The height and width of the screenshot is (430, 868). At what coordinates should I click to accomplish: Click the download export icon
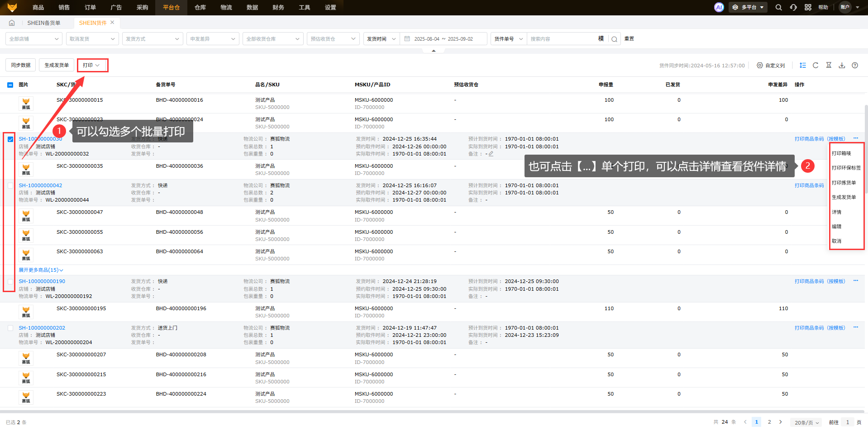point(842,65)
